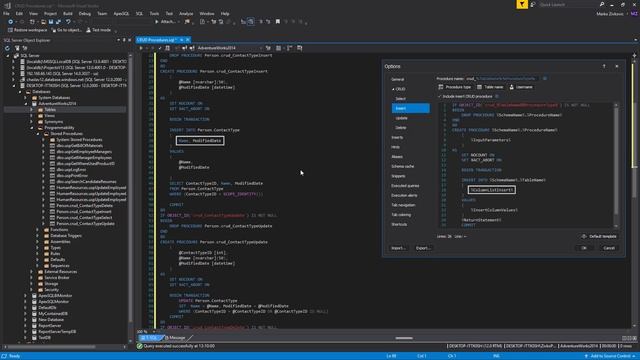This screenshot has width=640, height=360.
Task: Click the Quick Launch search magnifier icon
Action: 602,4
